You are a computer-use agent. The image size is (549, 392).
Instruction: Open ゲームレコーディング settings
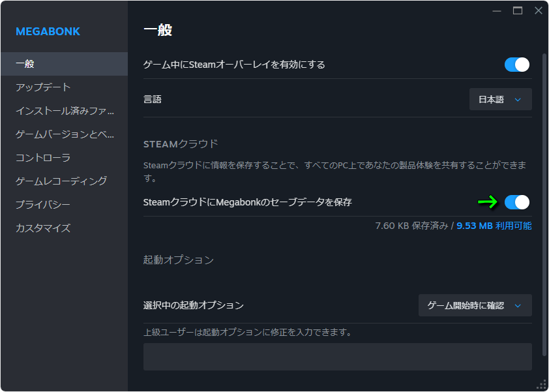pos(61,181)
